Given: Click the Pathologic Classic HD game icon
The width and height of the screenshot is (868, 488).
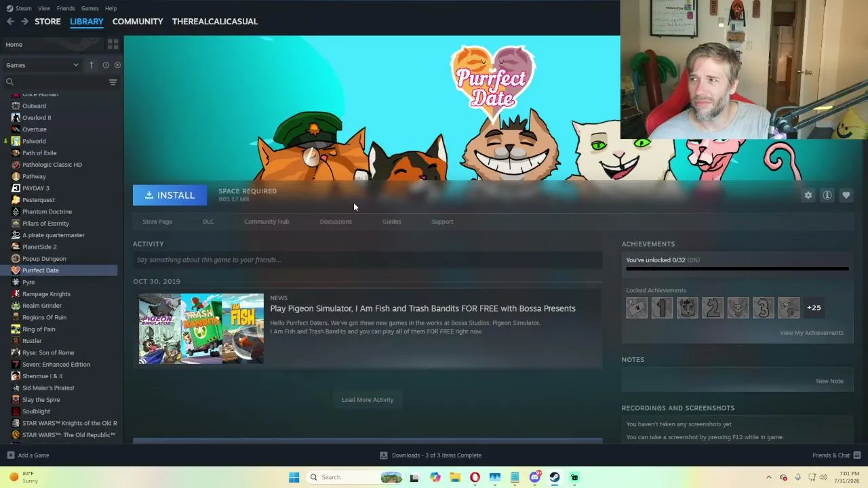Looking at the screenshot, I should tap(16, 165).
